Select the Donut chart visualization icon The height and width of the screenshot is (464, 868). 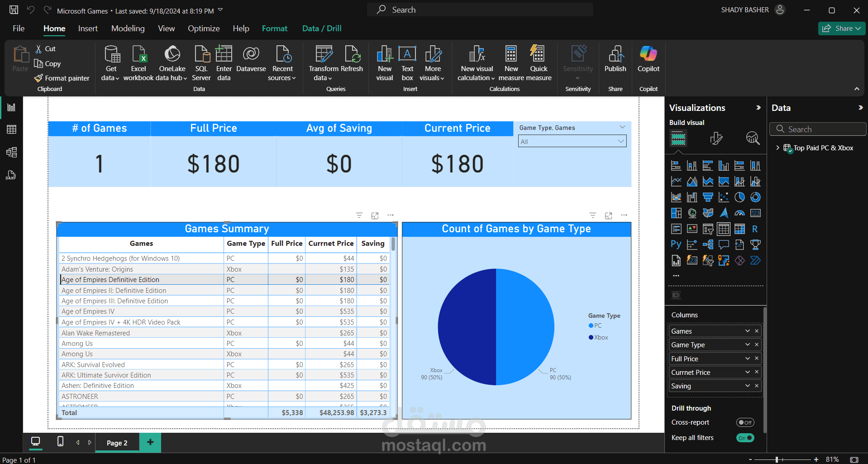point(755,197)
